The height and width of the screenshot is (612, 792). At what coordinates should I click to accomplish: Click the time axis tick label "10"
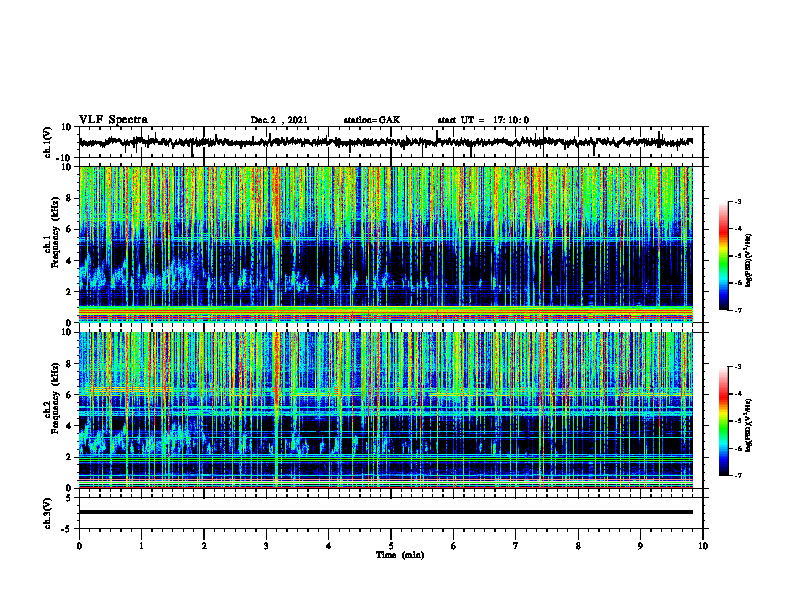coord(703,546)
